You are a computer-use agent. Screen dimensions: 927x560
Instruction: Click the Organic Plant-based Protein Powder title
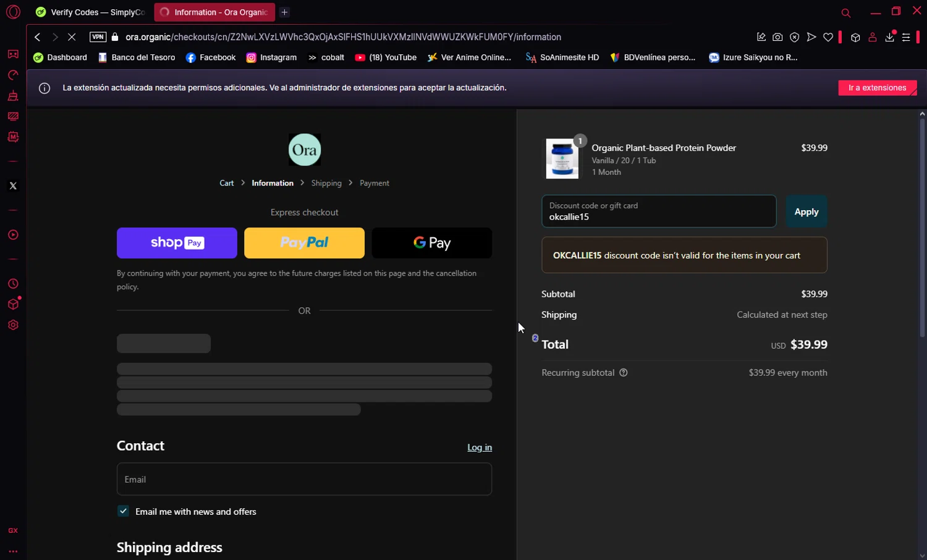(664, 148)
